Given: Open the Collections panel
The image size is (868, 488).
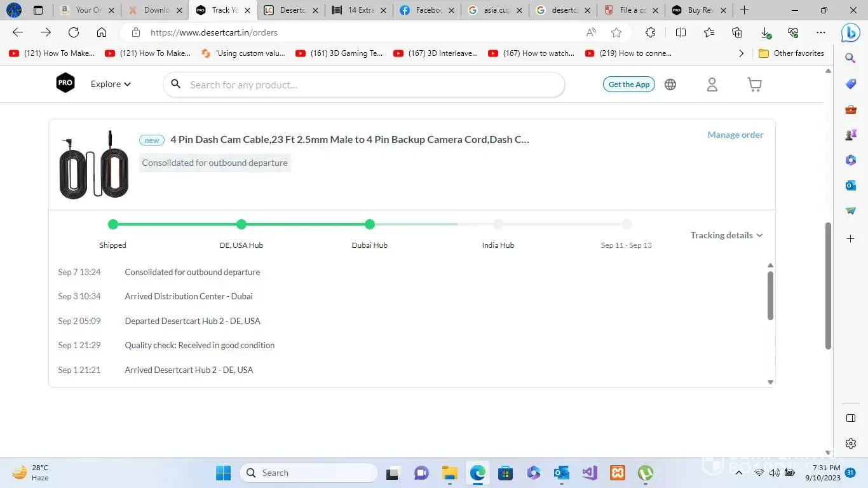Looking at the screenshot, I should click(x=737, y=32).
